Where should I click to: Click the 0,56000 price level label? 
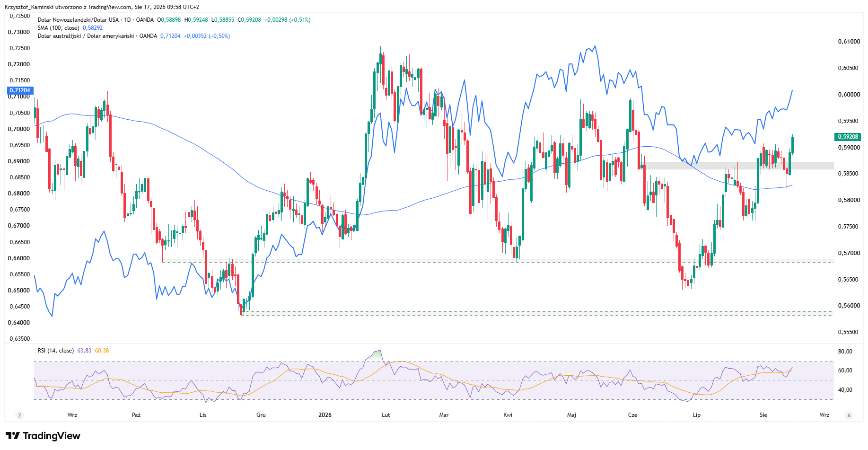pos(849,306)
